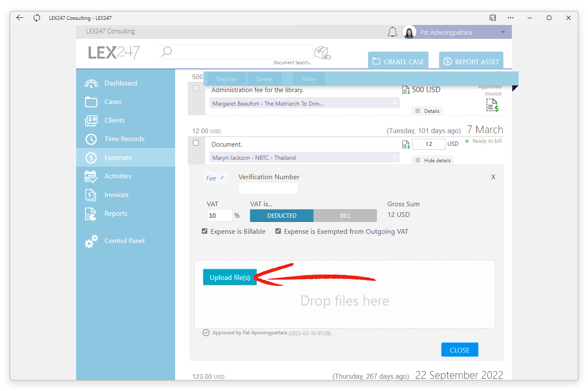The width and height of the screenshot is (588, 391).
Task: Open the user account dropdown arrow
Action: point(503,32)
